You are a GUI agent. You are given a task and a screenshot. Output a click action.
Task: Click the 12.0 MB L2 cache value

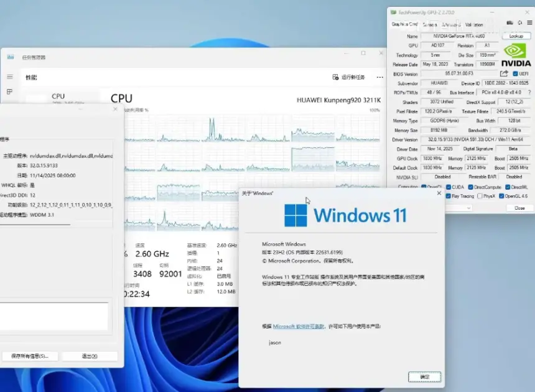coord(226,292)
